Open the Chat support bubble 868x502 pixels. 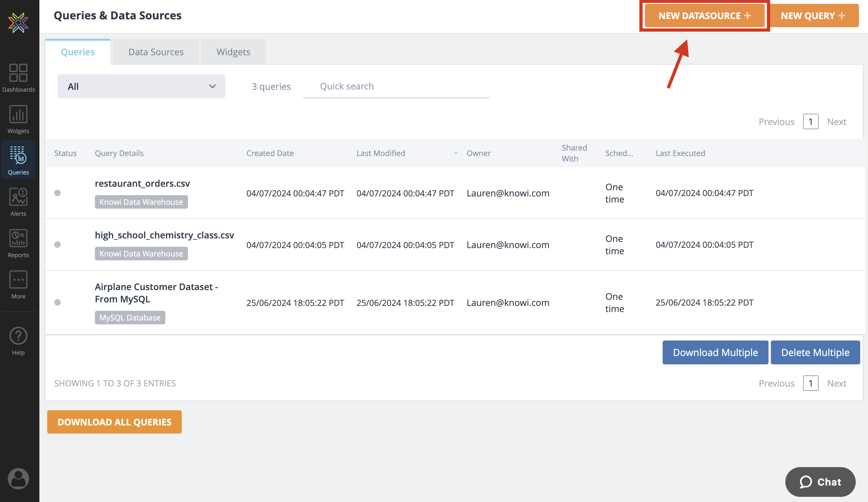pos(820,482)
